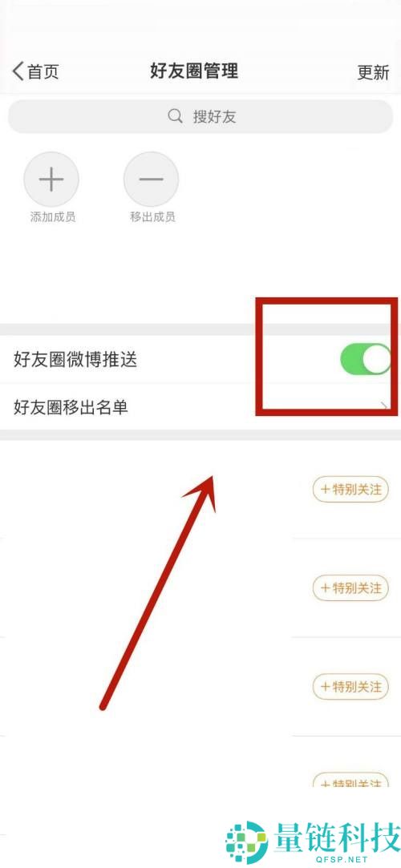The width and height of the screenshot is (401, 868).
Task: Tap the 好友圈管理 page title
Action: (x=194, y=71)
